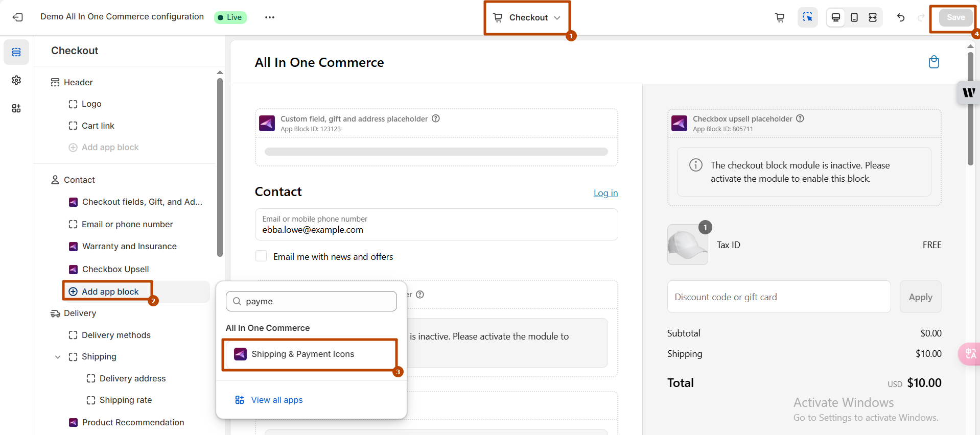This screenshot has width=980, height=435.
Task: Switch to desktop preview icon
Action: pyautogui.click(x=835, y=17)
